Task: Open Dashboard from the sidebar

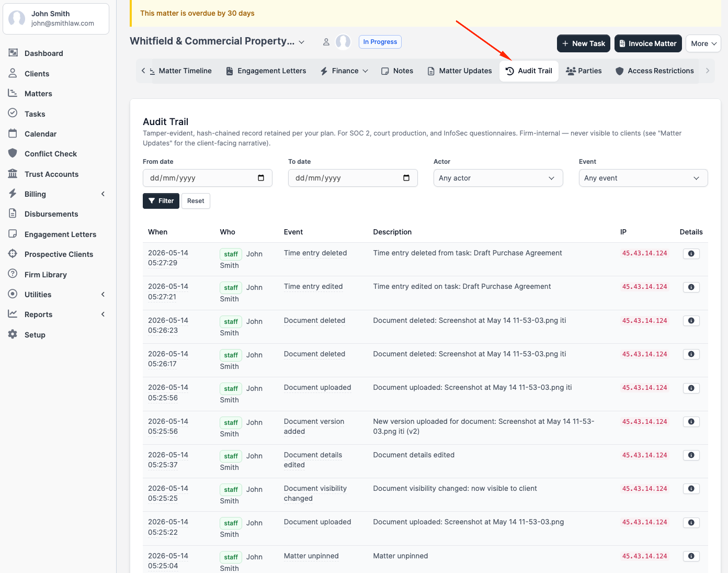Action: point(44,53)
